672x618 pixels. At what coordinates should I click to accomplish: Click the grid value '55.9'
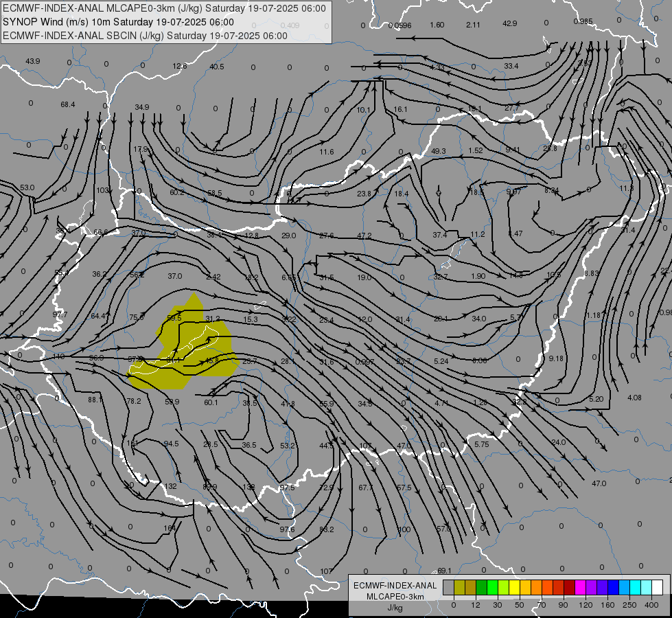tap(327, 404)
